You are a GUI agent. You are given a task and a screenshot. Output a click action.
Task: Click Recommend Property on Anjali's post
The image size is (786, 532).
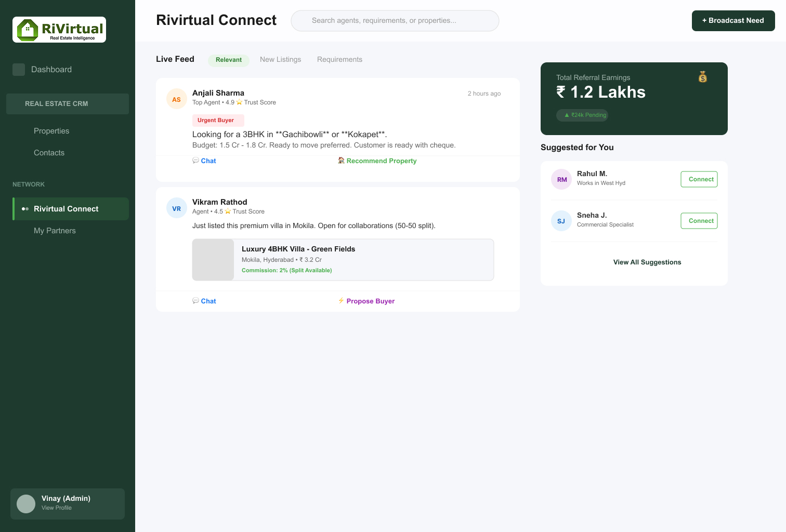coord(377,161)
